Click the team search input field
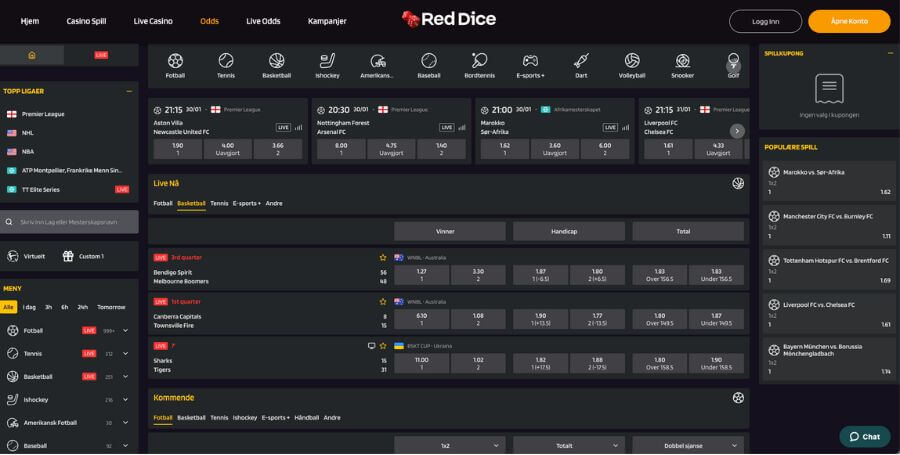 (69, 222)
